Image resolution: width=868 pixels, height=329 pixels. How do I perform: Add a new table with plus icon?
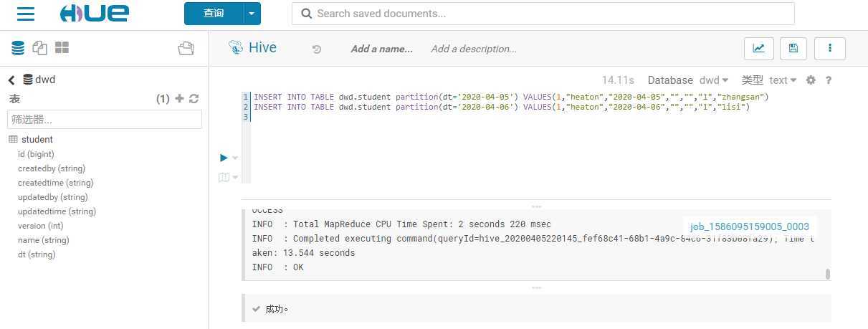(x=180, y=99)
